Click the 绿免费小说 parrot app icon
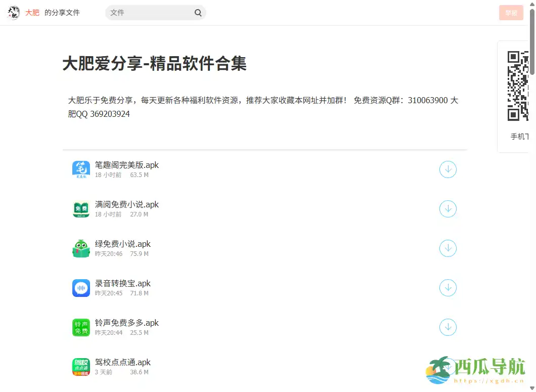This screenshot has height=392, width=536. [x=81, y=248]
